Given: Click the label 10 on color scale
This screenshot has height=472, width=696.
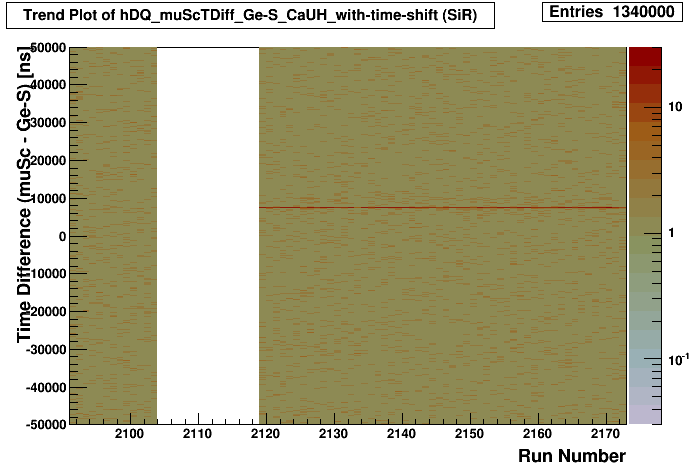Looking at the screenshot, I should pos(676,106).
